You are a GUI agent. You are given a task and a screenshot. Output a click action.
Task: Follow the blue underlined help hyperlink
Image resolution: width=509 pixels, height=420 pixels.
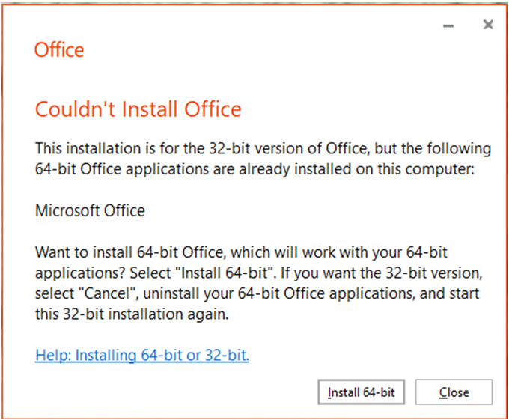click(x=142, y=355)
